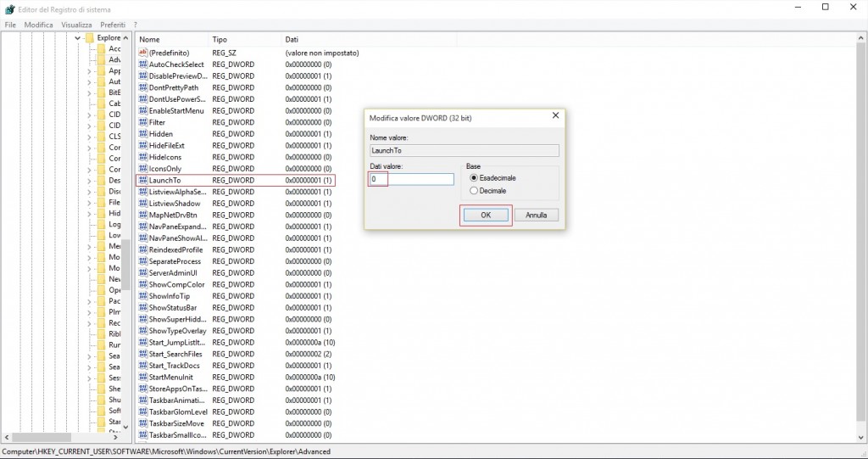
Task: Click the Annulla button
Action: 536,216
